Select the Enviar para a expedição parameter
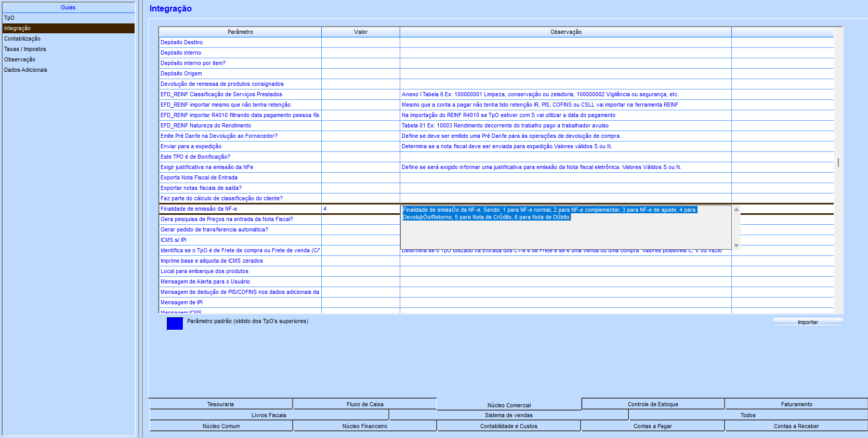The width and height of the screenshot is (868, 438). [191, 146]
